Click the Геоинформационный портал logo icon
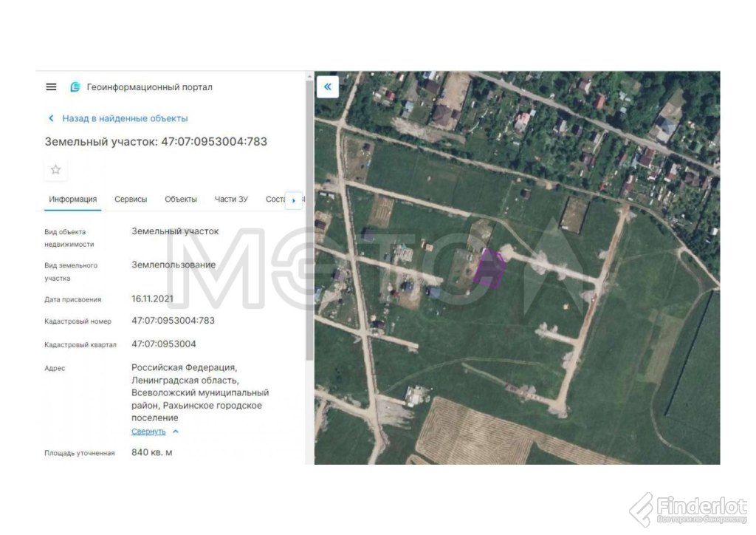 click(75, 87)
